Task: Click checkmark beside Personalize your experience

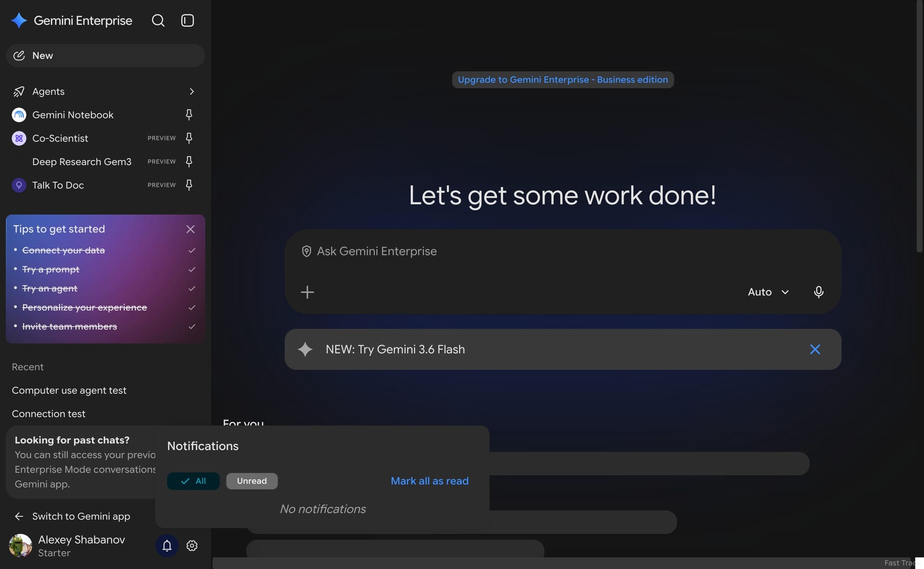Action: pyautogui.click(x=192, y=307)
